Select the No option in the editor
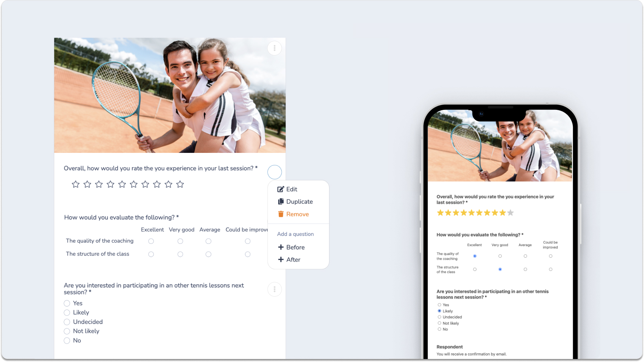The height and width of the screenshot is (362, 644). pyautogui.click(x=67, y=340)
